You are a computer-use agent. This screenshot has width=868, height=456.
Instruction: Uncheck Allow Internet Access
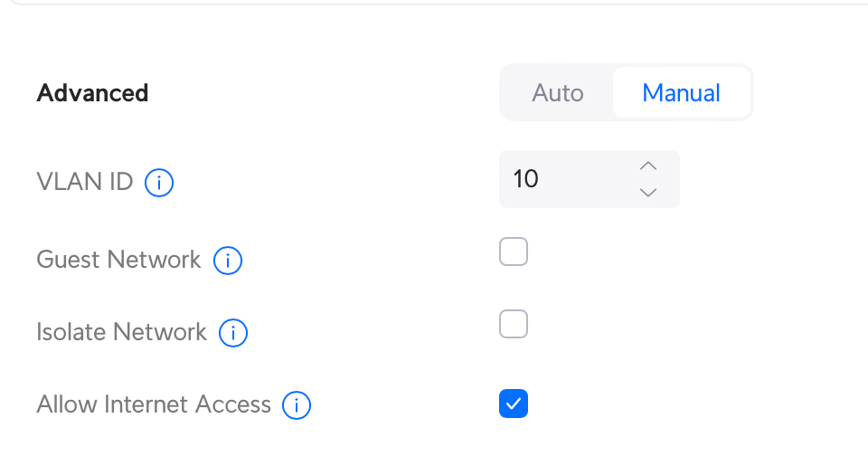tap(514, 404)
